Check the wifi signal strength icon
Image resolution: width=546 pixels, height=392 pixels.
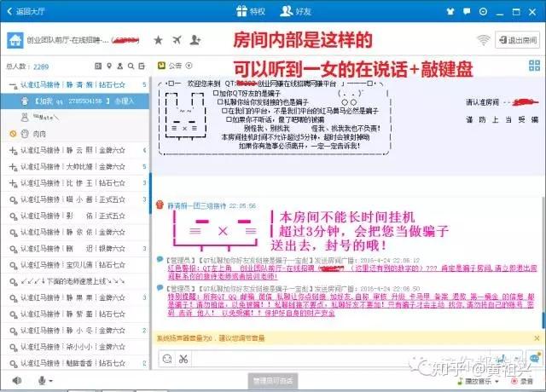[484, 40]
